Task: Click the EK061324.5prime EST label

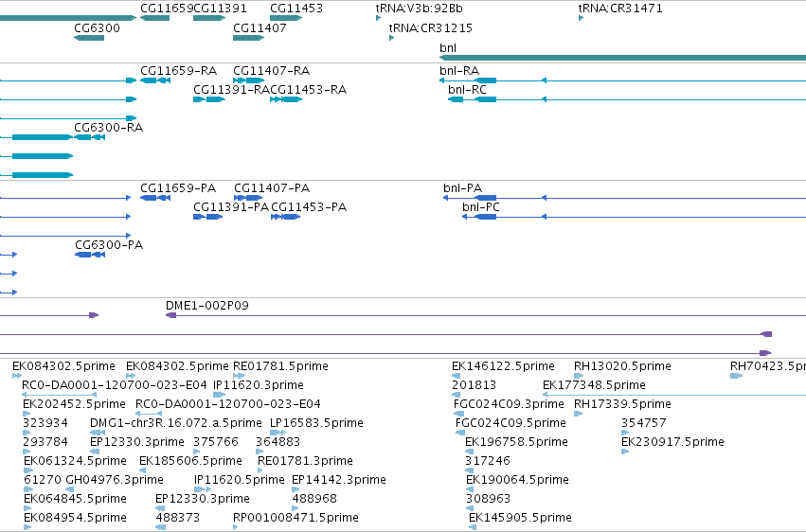Action: 75,461
